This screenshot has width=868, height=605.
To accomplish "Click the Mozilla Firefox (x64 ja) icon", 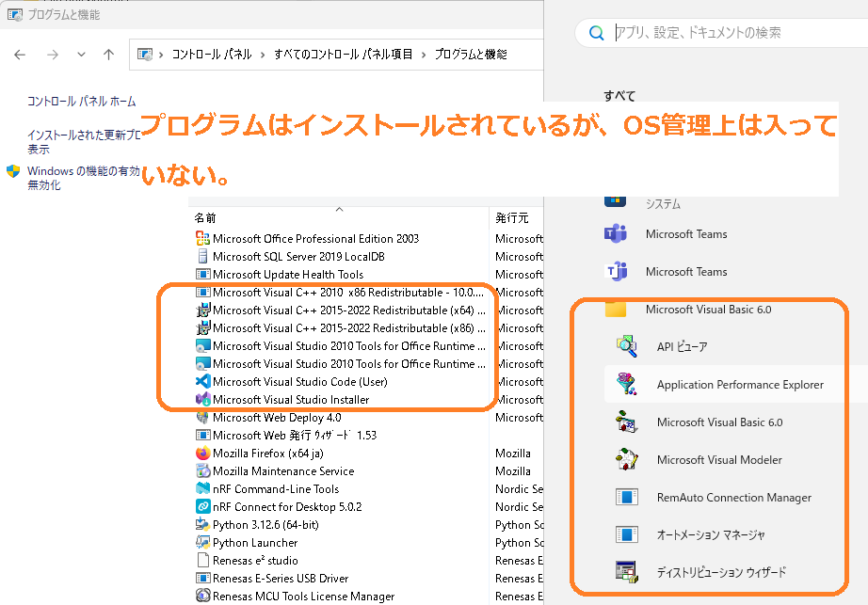I will 202,453.
